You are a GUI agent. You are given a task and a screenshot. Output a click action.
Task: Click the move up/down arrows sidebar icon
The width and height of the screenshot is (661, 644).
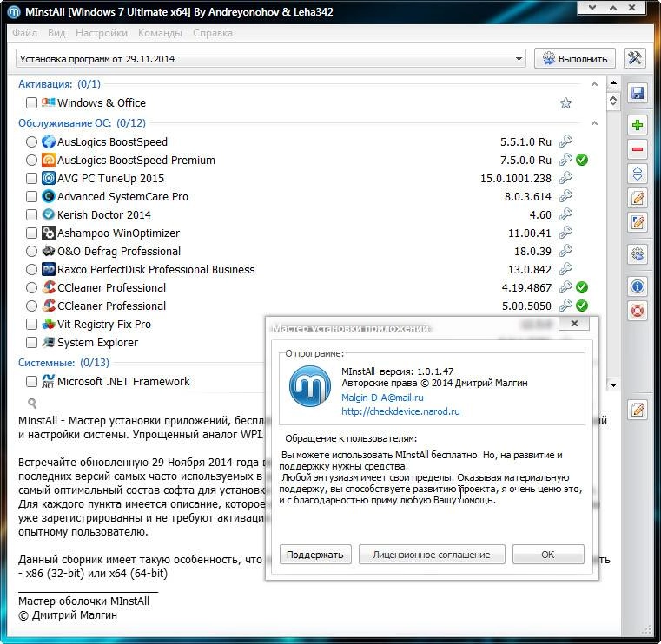(x=638, y=174)
